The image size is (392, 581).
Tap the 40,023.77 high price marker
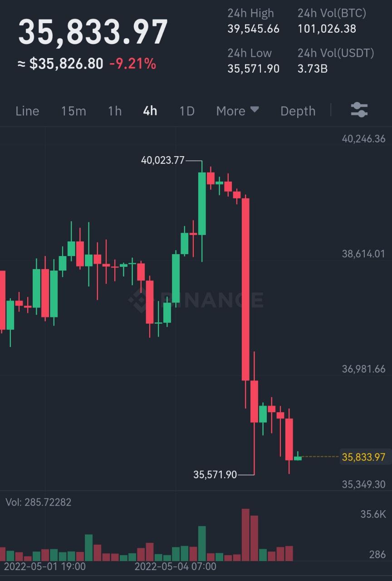[x=163, y=160]
